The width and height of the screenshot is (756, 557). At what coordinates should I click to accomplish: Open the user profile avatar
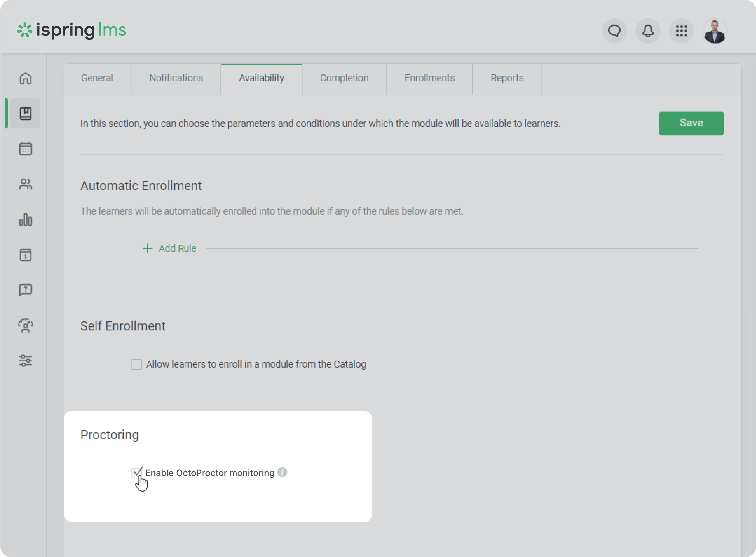coord(715,31)
